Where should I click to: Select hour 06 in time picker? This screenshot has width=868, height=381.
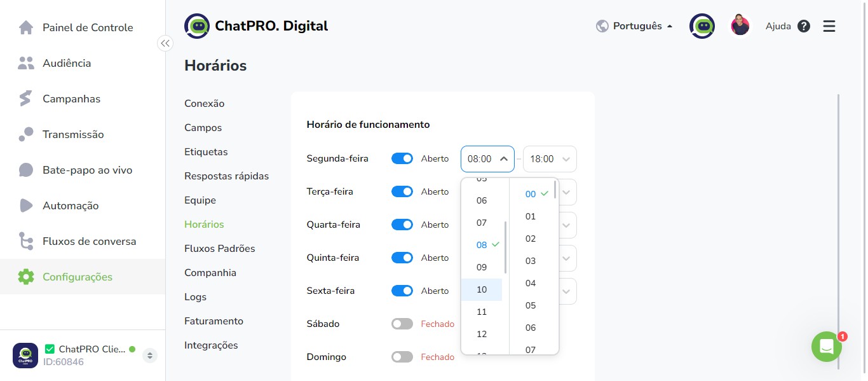coord(482,200)
